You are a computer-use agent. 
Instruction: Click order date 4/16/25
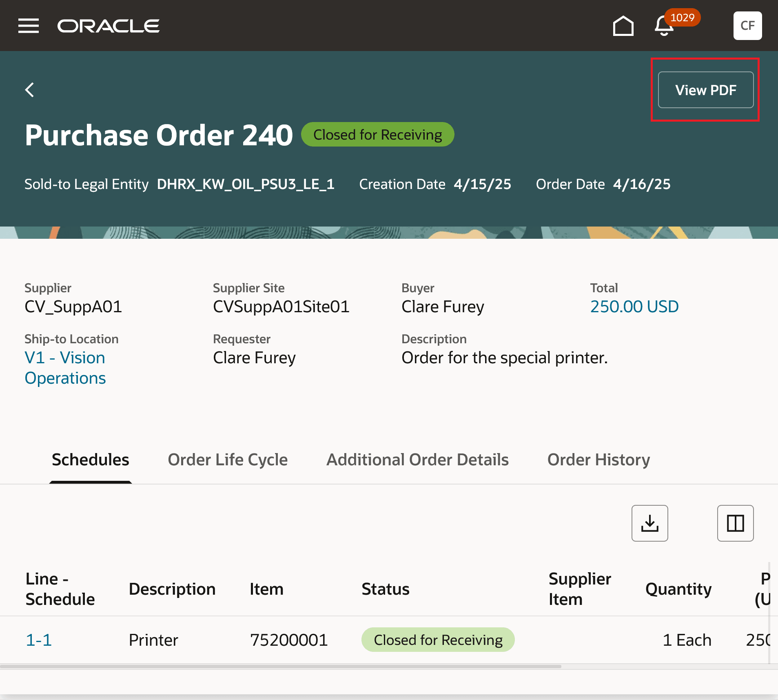click(x=642, y=184)
